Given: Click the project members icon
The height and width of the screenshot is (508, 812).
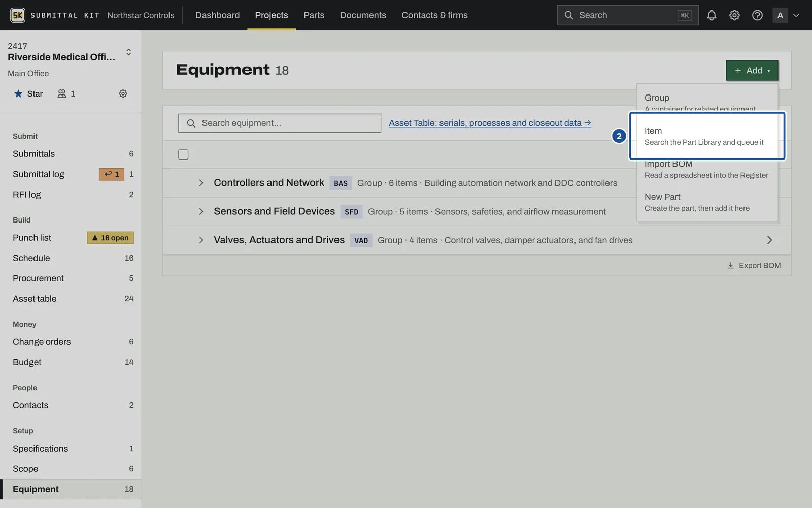Looking at the screenshot, I should (x=62, y=93).
